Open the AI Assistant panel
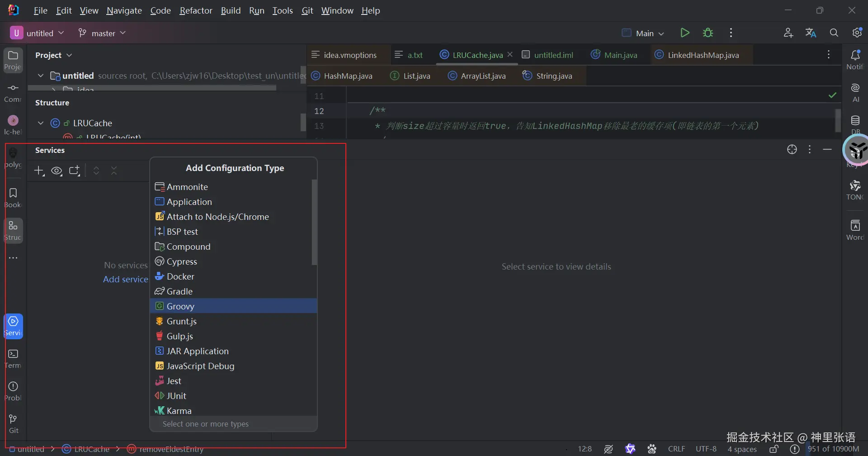Screen dimensions: 868x456 click(x=855, y=93)
